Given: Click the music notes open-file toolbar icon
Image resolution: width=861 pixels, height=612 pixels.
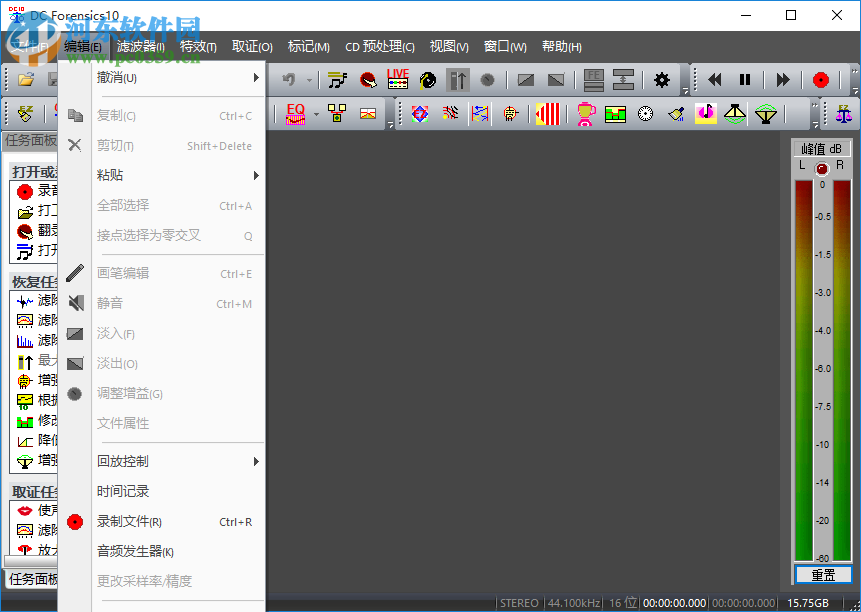Looking at the screenshot, I should coord(337,80).
